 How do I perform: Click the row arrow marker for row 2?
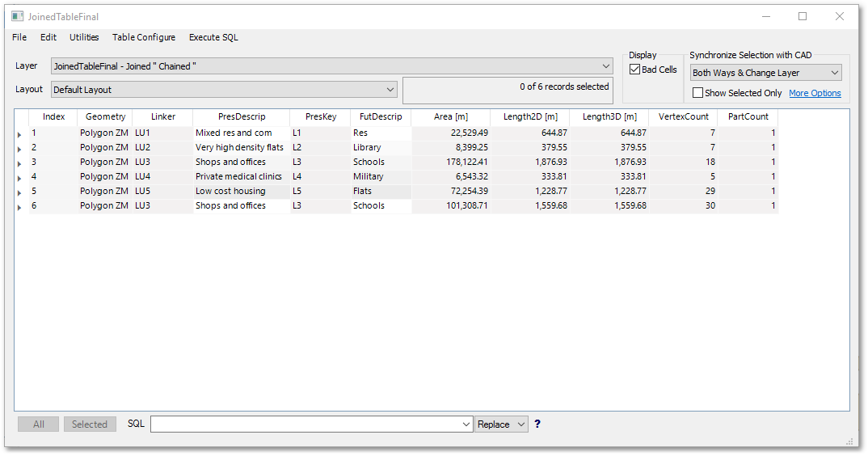(x=19, y=149)
